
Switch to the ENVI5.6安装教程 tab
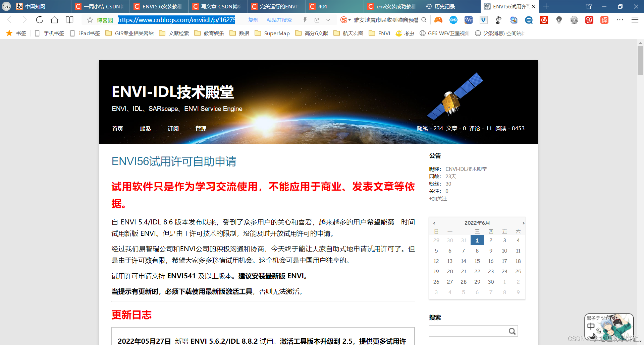(x=159, y=6)
